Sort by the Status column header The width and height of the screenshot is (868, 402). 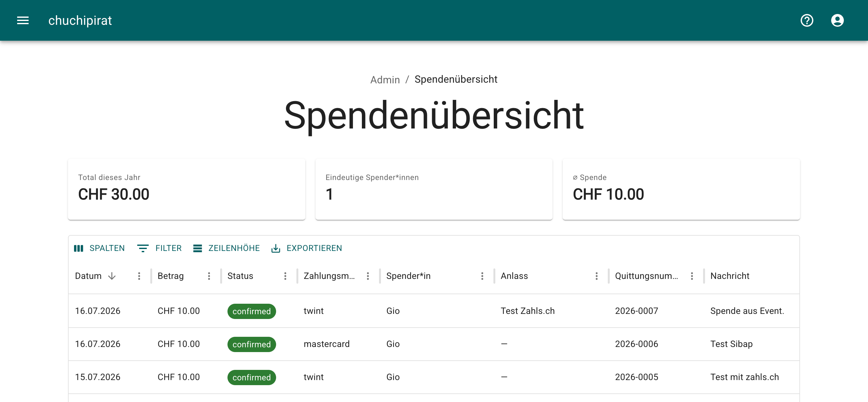(240, 276)
